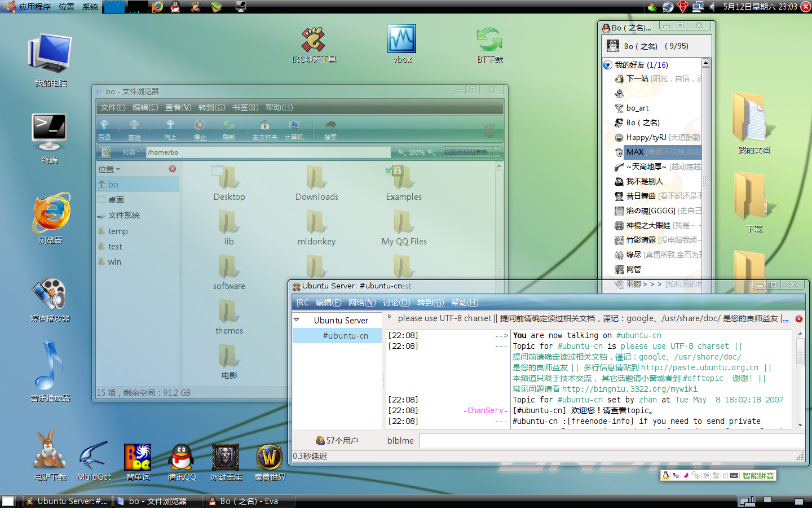The height and width of the screenshot is (508, 812).
Task: Launch 腾讯QQ penguin desktop icon
Action: [182, 462]
